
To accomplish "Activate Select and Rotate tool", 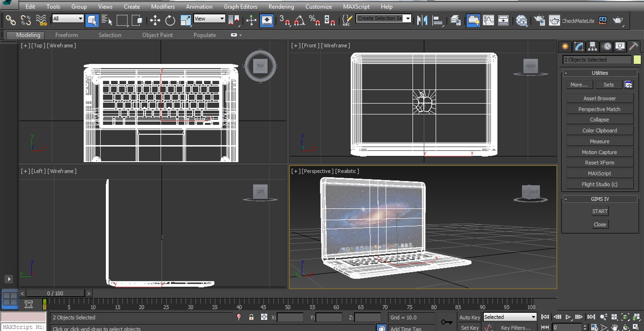I will [170, 20].
